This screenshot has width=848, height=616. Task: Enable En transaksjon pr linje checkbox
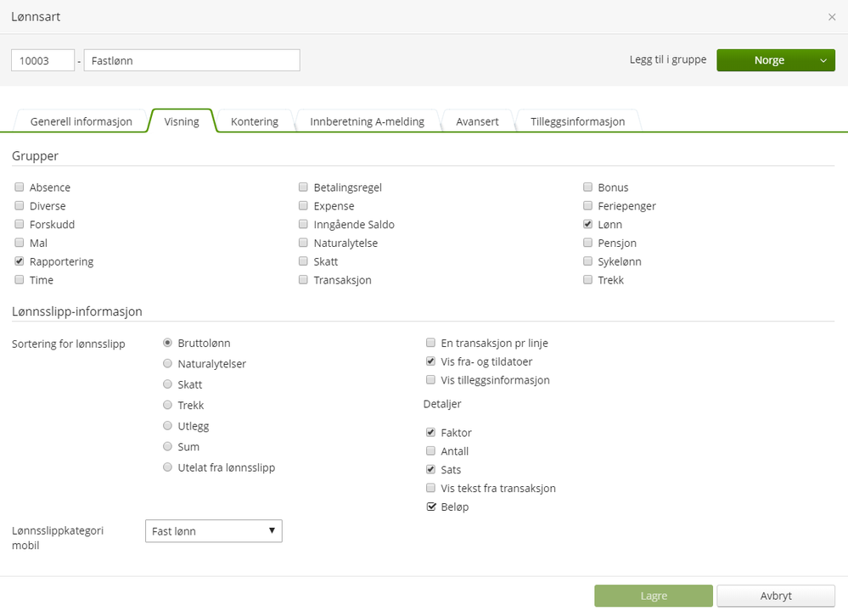pyautogui.click(x=430, y=343)
